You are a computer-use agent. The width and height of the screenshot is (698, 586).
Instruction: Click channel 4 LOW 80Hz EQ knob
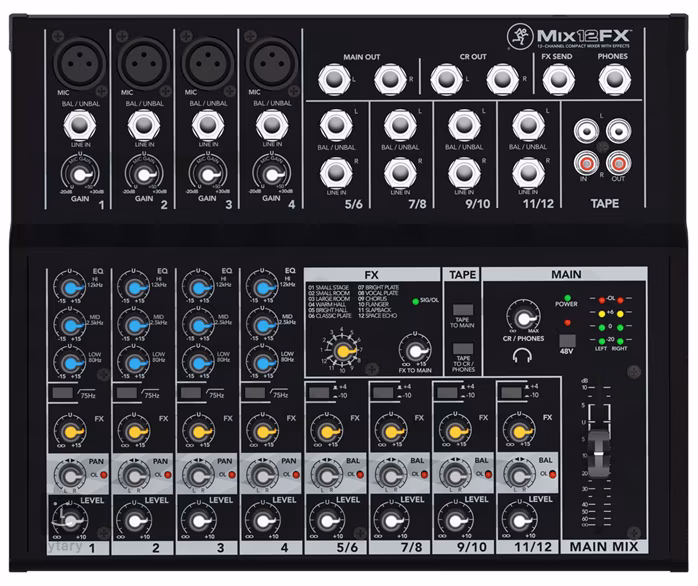pyautogui.click(x=258, y=361)
